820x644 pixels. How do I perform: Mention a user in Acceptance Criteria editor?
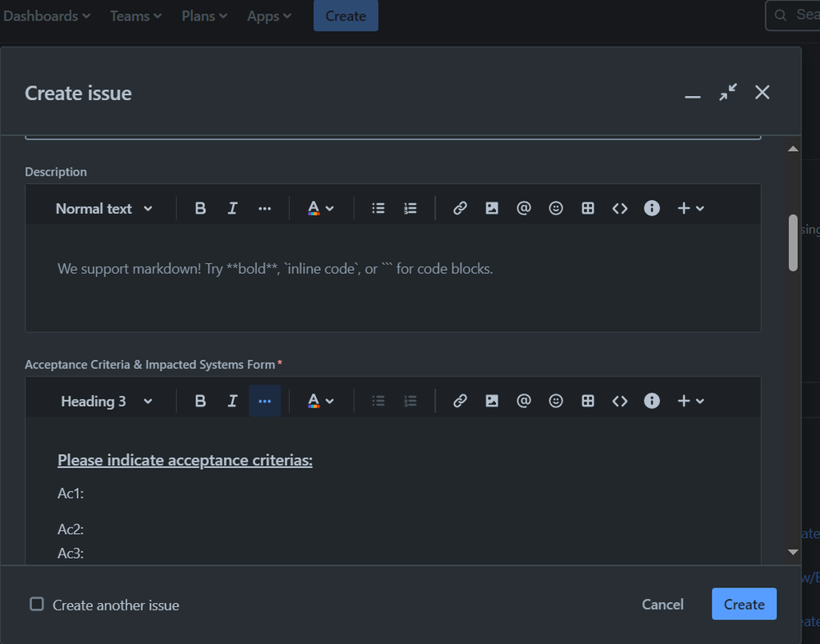pos(524,401)
